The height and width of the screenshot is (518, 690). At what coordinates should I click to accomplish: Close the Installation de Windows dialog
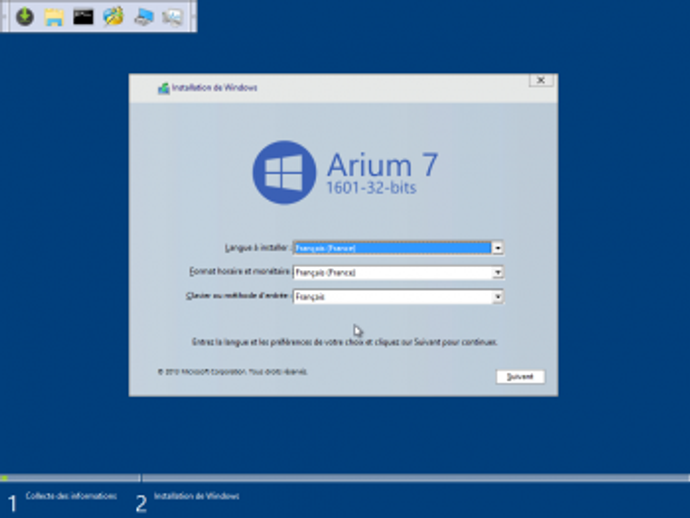point(541,80)
